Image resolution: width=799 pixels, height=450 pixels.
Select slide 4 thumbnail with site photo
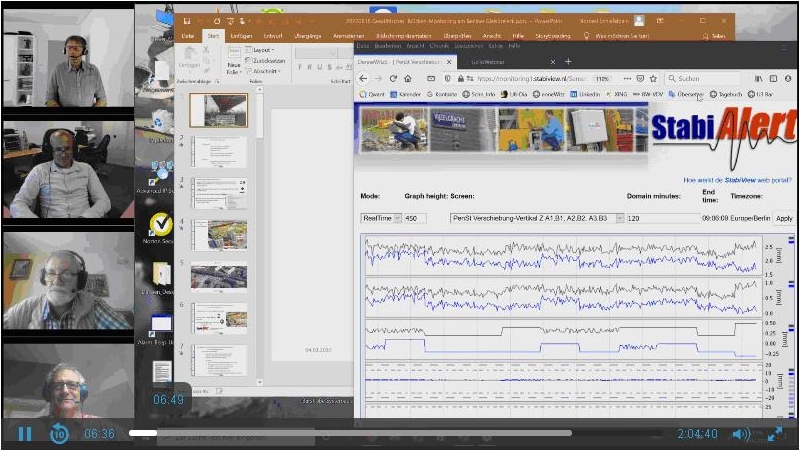(219, 235)
